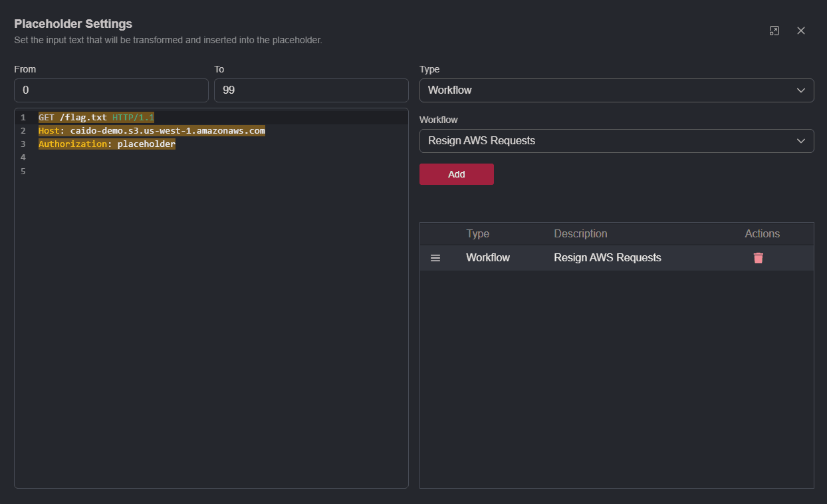Delete the Resign AWS Requests placeholder via trash icon
Image resolution: width=827 pixels, height=504 pixels.
coord(759,258)
